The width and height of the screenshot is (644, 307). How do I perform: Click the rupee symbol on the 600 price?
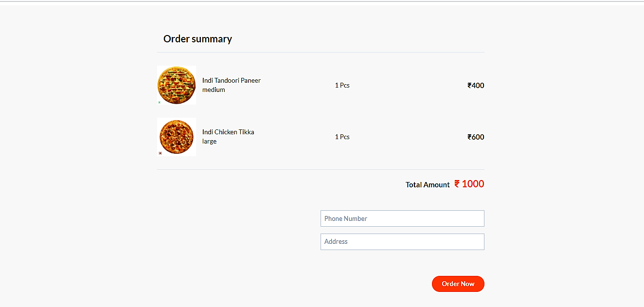468,137
